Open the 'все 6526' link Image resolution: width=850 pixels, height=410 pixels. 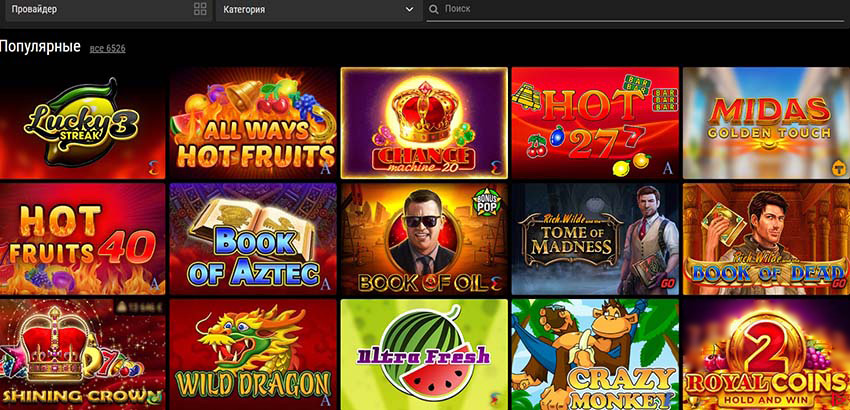107,48
